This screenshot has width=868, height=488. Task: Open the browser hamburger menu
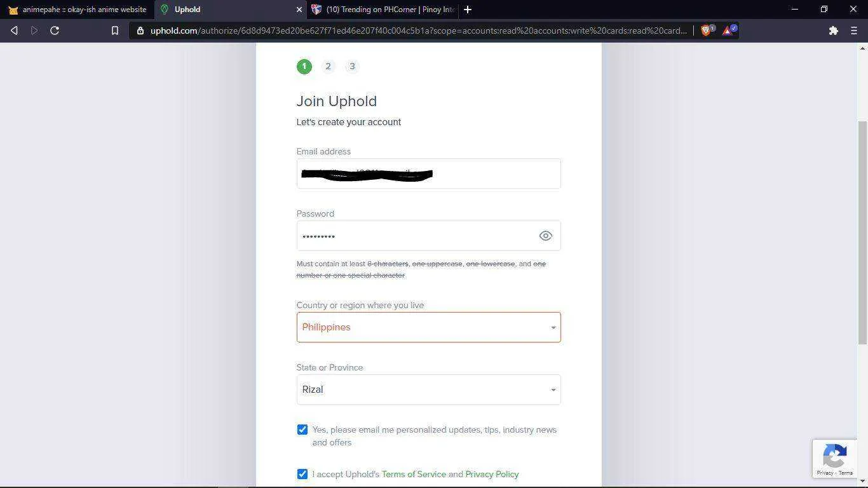click(854, 30)
